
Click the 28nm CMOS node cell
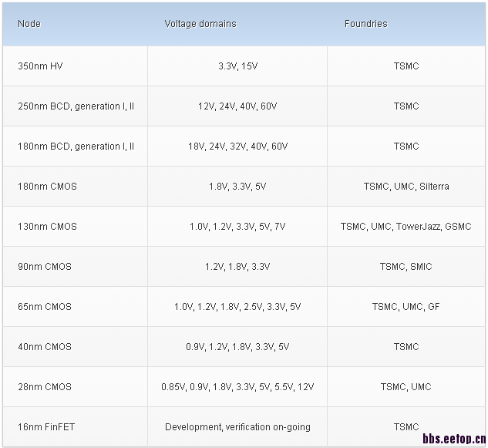pos(45,387)
